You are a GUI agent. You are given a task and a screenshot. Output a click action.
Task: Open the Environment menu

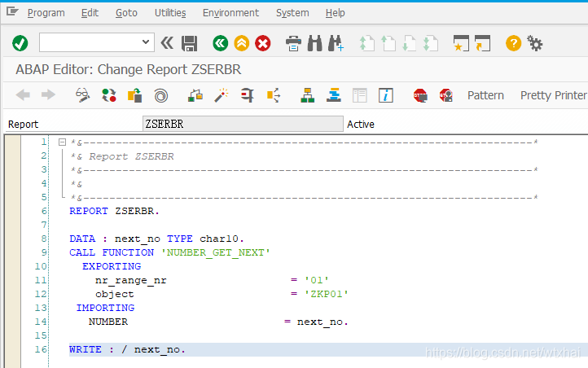pos(230,13)
